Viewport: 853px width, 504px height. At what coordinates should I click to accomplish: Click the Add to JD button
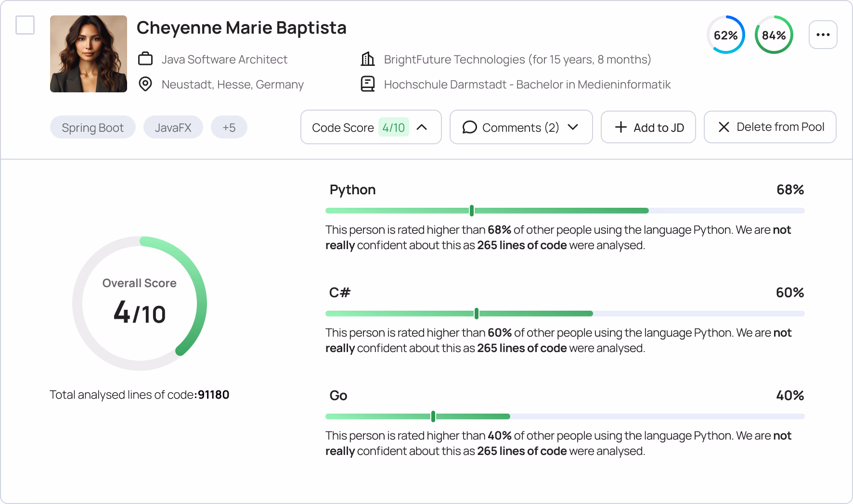tap(648, 127)
